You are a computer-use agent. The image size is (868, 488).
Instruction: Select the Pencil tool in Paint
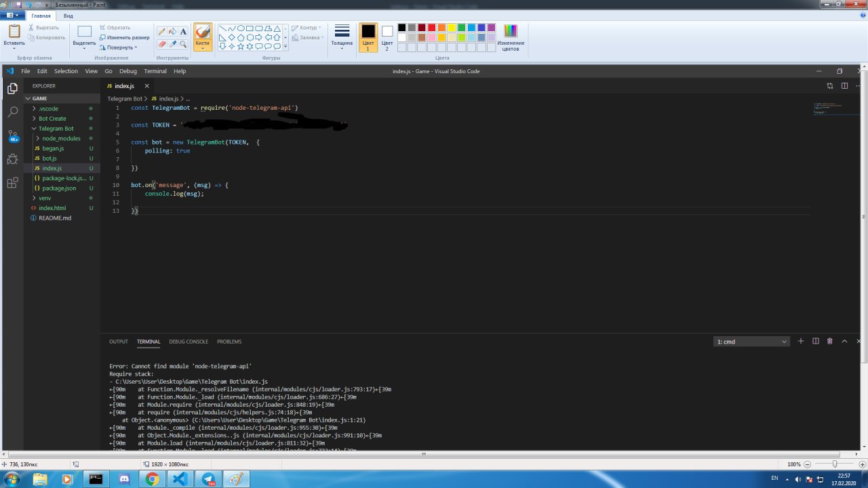tap(161, 31)
